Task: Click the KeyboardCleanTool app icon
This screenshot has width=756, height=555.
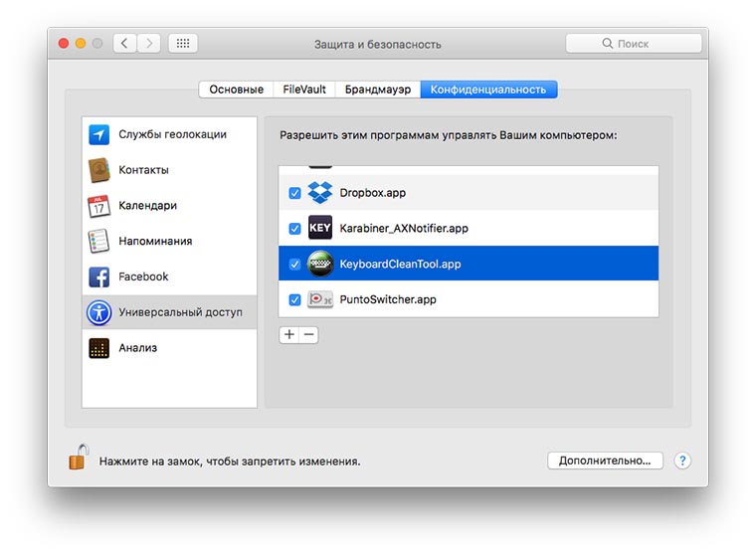Action: 320,264
